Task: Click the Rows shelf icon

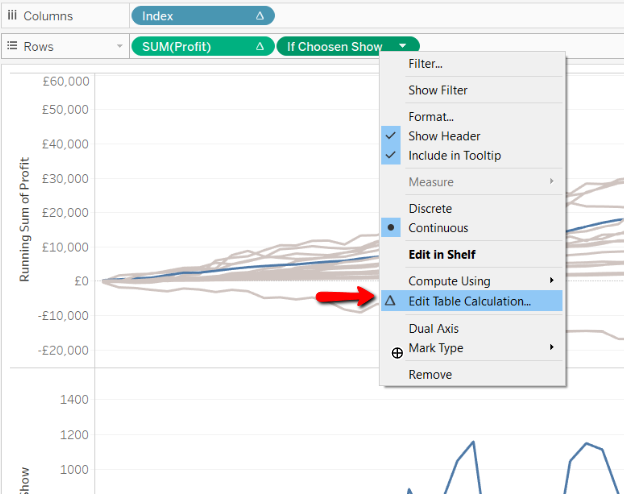Action: tap(12, 46)
